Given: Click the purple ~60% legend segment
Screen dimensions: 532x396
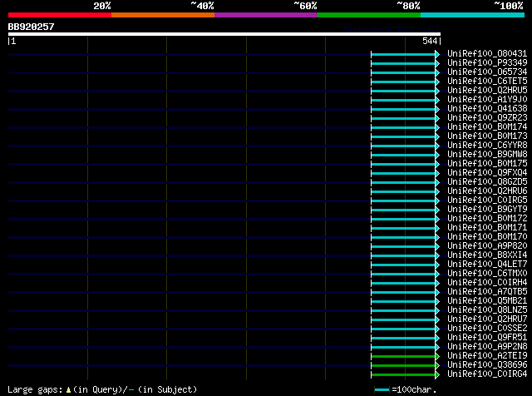Looking at the screenshot, I should (x=266, y=15).
